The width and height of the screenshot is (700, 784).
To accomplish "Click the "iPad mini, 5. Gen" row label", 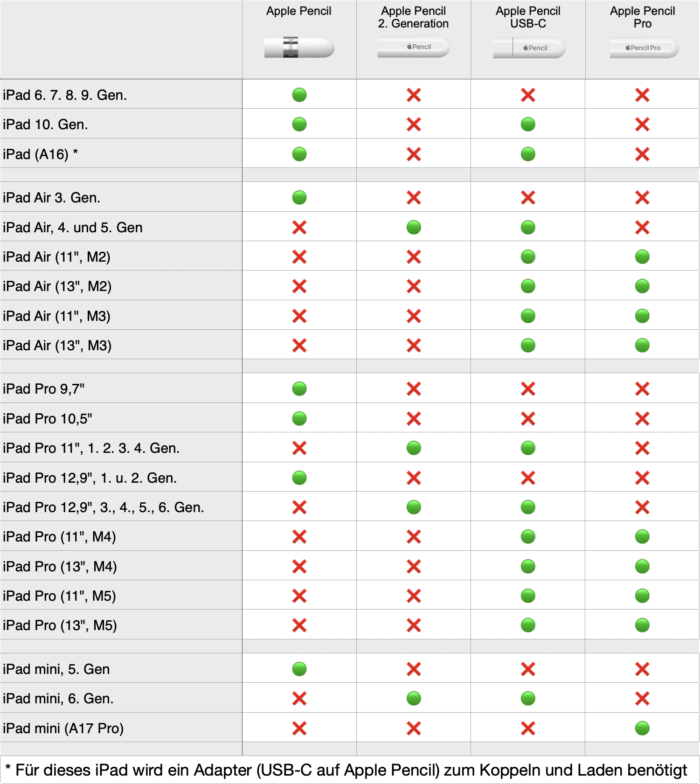I will pyautogui.click(x=56, y=669).
